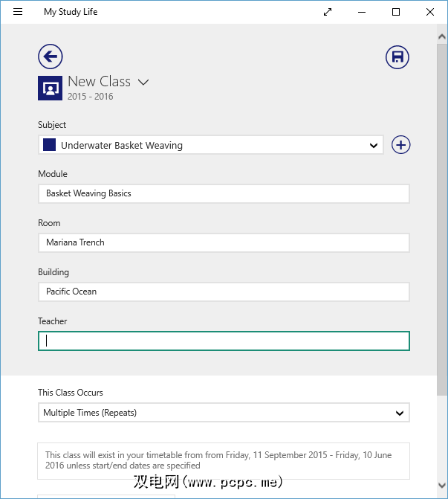Image resolution: width=448 pixels, height=499 pixels.
Task: Save the class with the floppy disk icon
Action: 397,57
